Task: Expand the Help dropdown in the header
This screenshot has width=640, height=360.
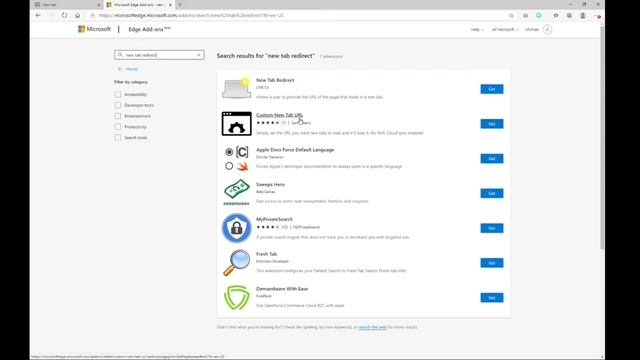Action: pyautogui.click(x=477, y=29)
